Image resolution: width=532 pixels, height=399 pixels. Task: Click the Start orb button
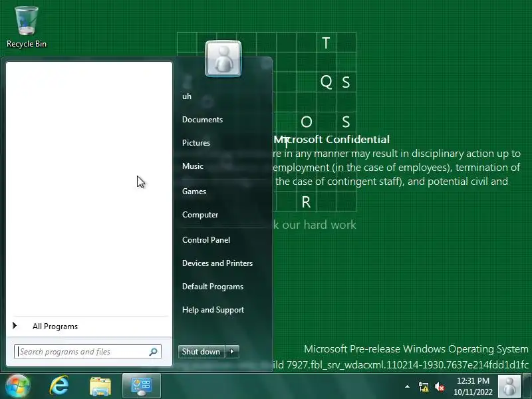pos(17,386)
